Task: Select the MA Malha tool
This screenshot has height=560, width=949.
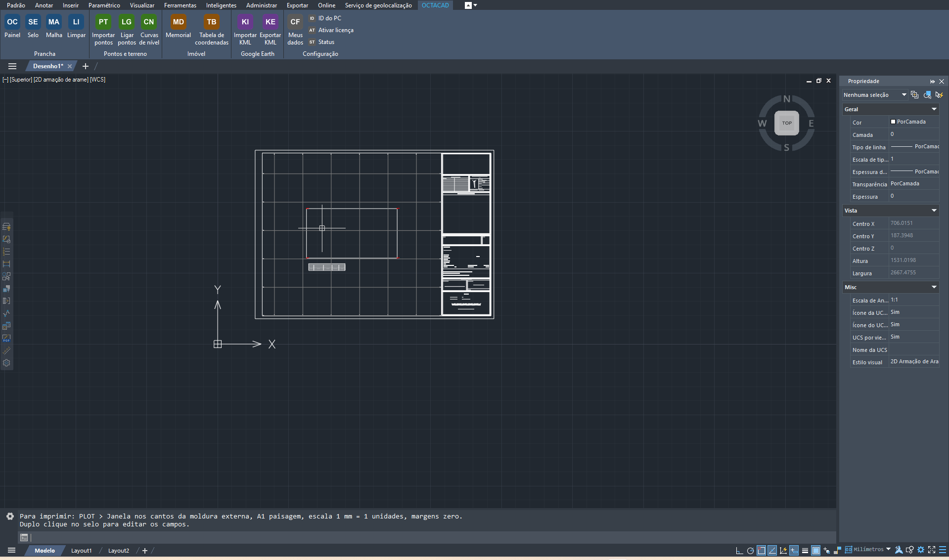Action: (54, 27)
